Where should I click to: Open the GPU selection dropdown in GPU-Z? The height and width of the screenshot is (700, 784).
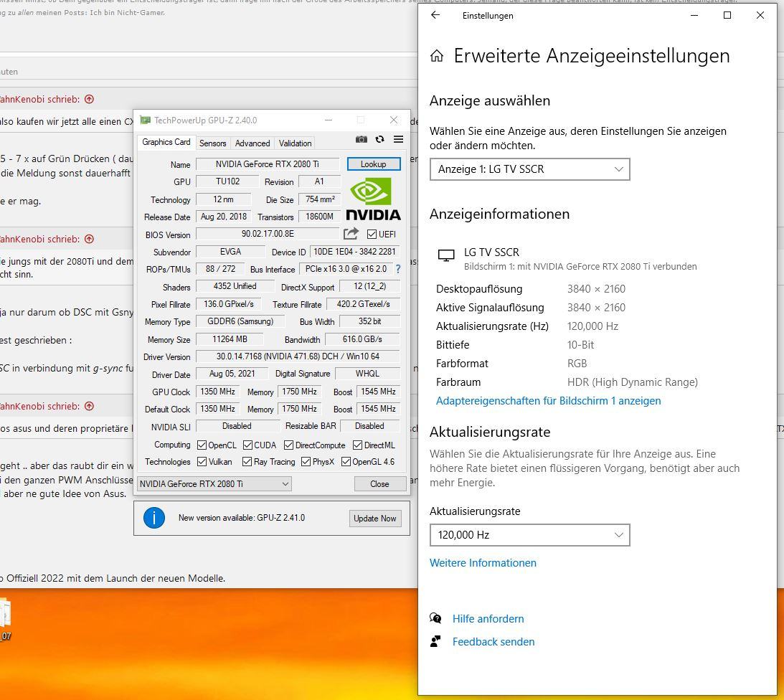[x=214, y=483]
